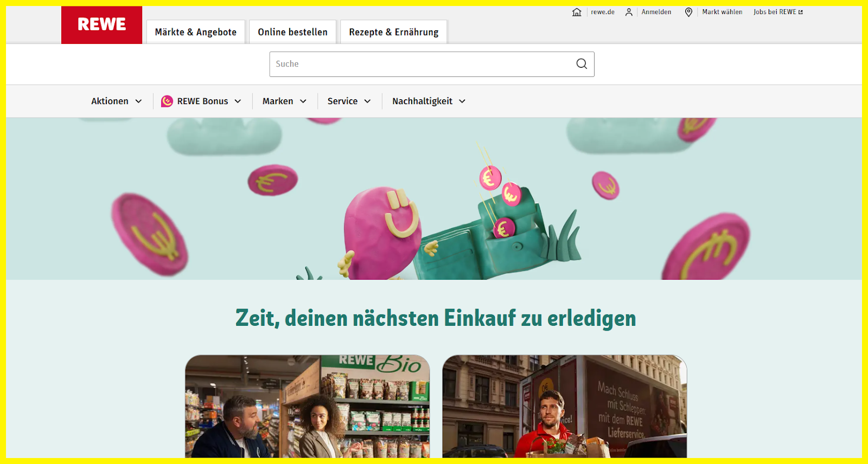
Task: Click the external link icon after Jobs bei REWE
Action: [801, 12]
